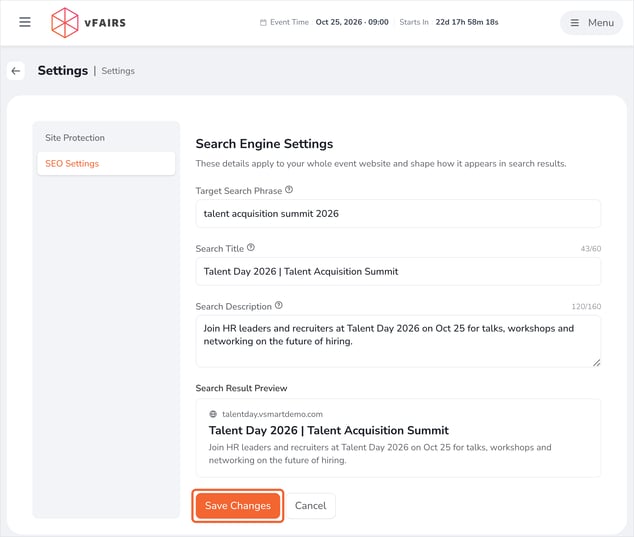Click the '120/160' character counter
Viewport: 634px width, 537px height.
586,307
